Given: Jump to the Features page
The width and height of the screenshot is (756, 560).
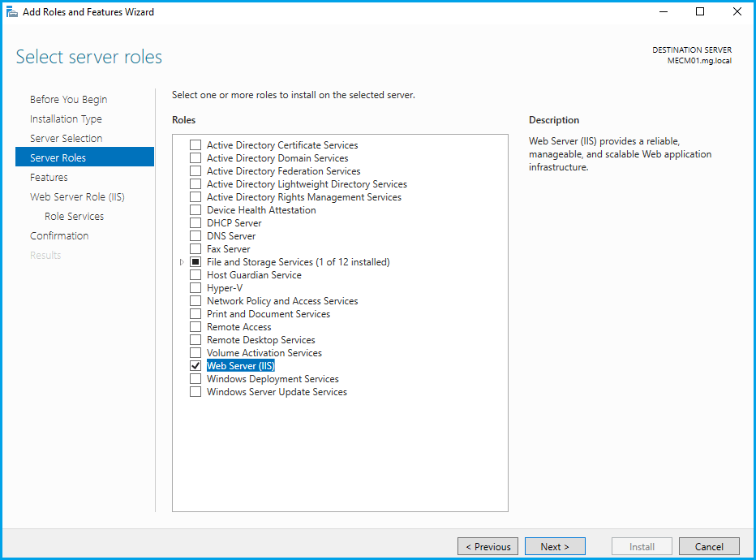Looking at the screenshot, I should click(49, 178).
